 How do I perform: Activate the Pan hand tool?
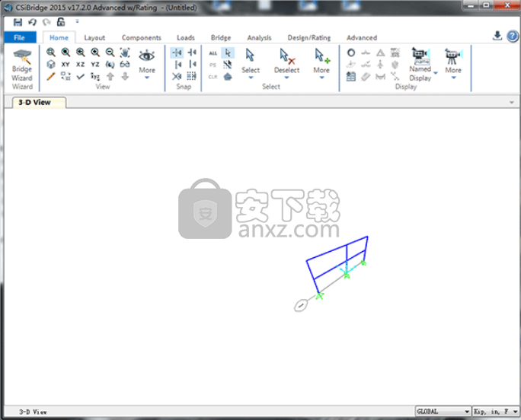click(x=125, y=52)
